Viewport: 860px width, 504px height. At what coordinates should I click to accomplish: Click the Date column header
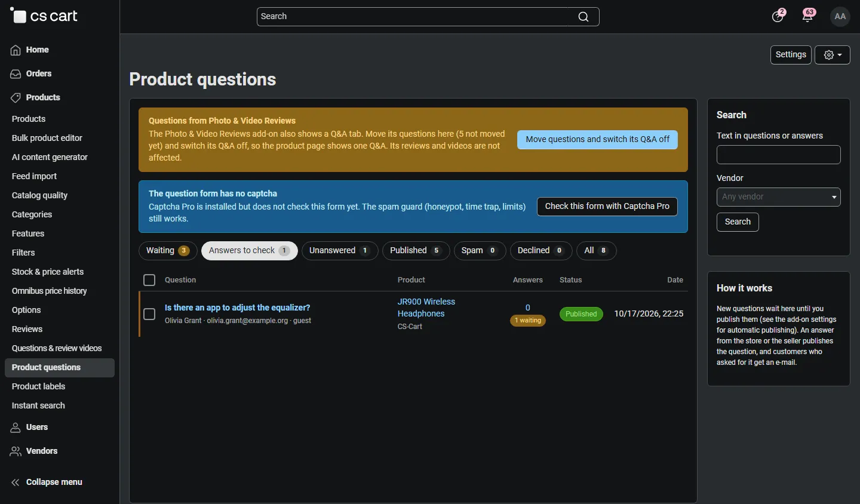[x=675, y=280]
